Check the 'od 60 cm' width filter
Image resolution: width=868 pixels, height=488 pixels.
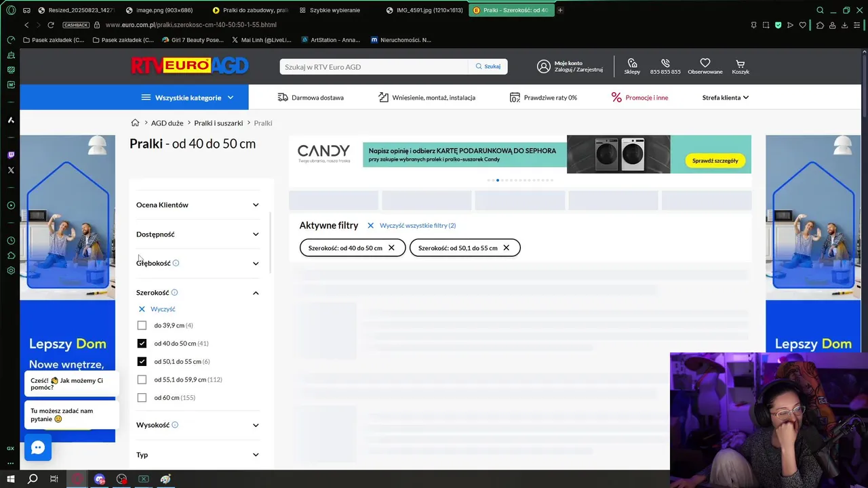pos(142,398)
